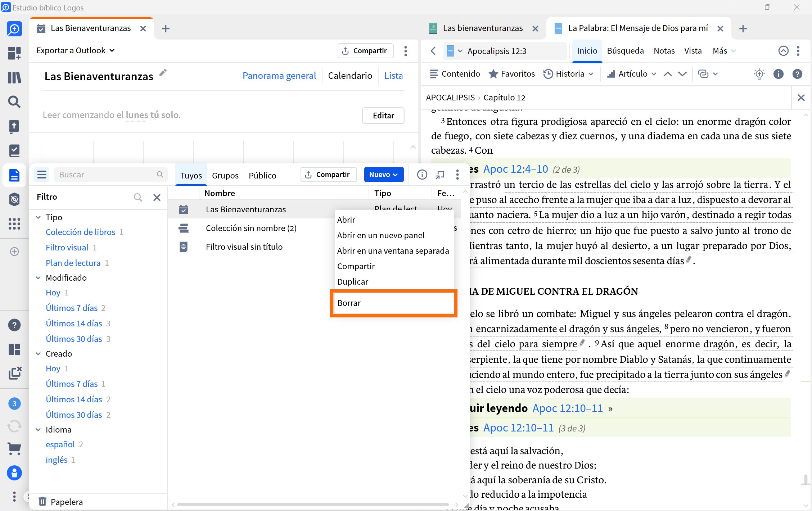812x511 pixels.
Task: Toggle the documents hamburger filter menu icon
Action: pos(42,175)
